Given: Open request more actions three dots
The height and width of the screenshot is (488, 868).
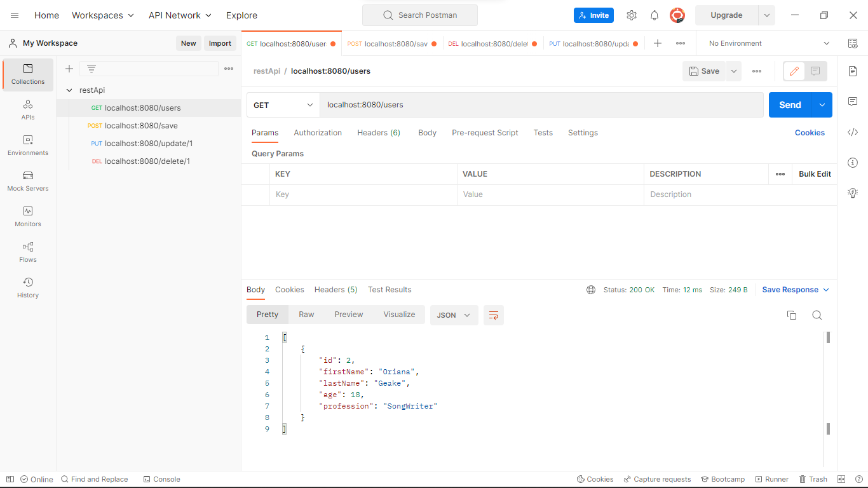Looking at the screenshot, I should pos(757,71).
